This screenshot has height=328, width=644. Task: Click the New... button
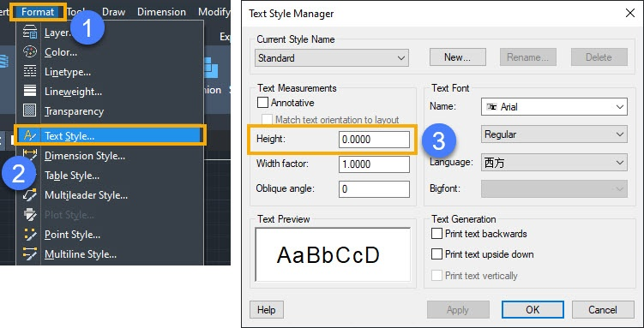pyautogui.click(x=458, y=57)
